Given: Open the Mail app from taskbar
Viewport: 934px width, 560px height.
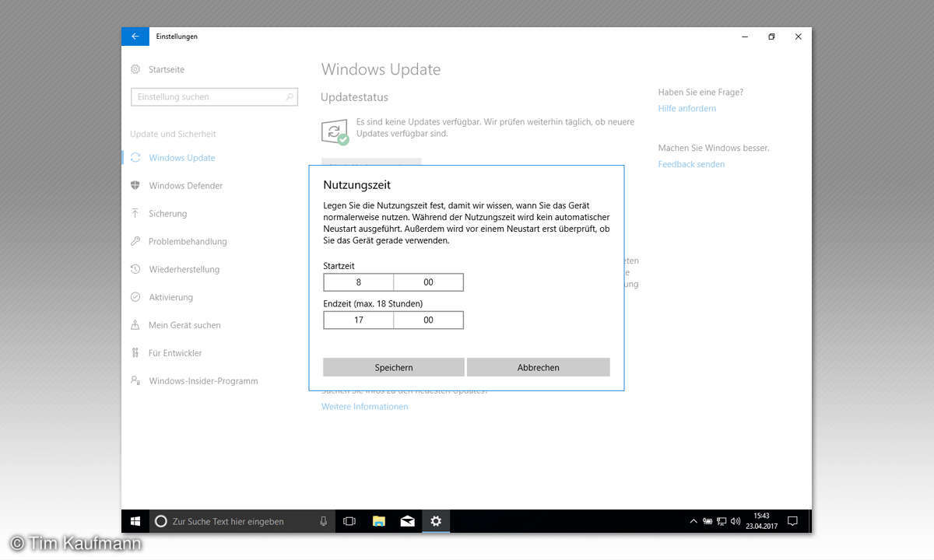Looking at the screenshot, I should point(407,521).
